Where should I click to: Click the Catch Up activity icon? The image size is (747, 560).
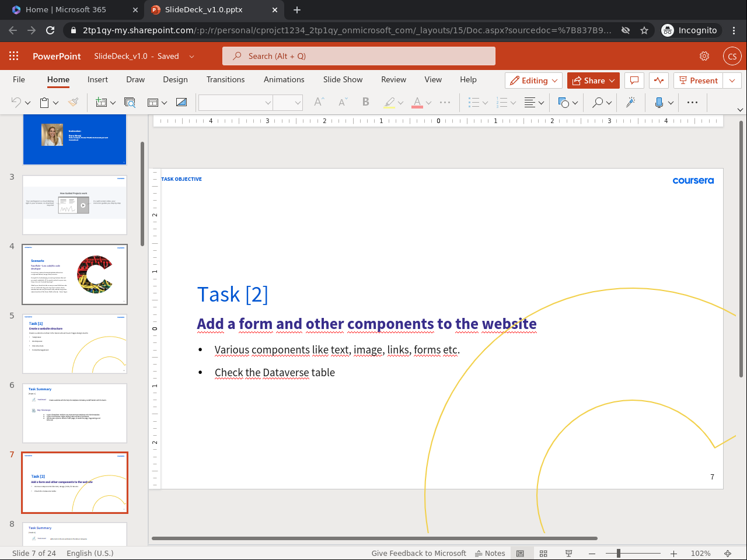coord(659,80)
